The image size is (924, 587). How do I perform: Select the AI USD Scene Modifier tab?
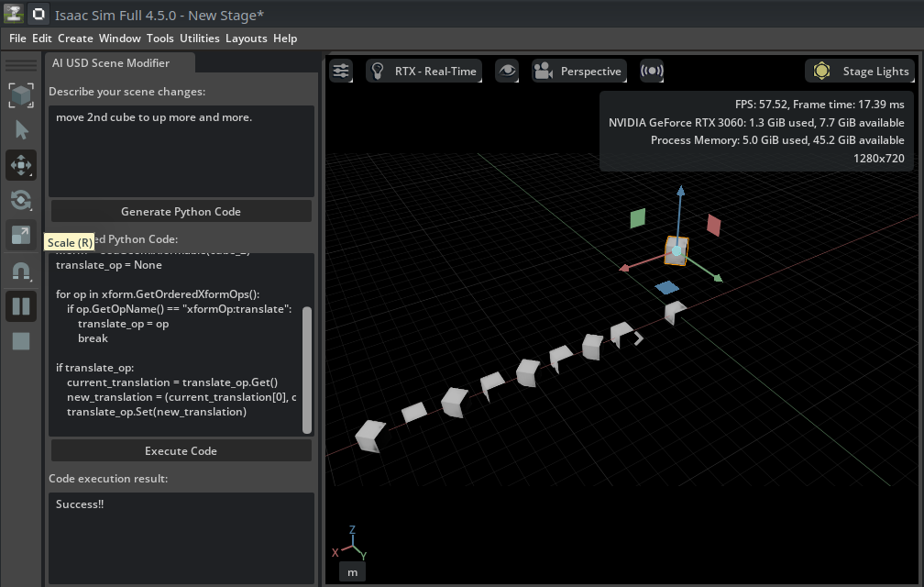111,63
